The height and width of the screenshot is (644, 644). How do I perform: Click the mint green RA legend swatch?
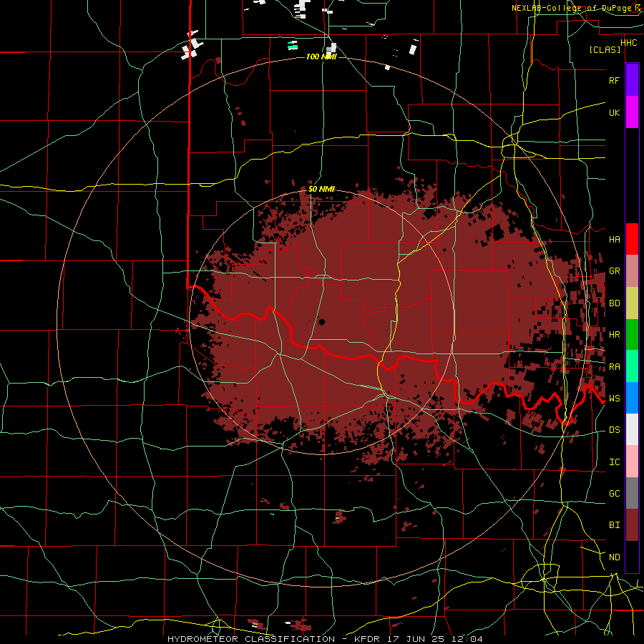pyautogui.click(x=632, y=366)
